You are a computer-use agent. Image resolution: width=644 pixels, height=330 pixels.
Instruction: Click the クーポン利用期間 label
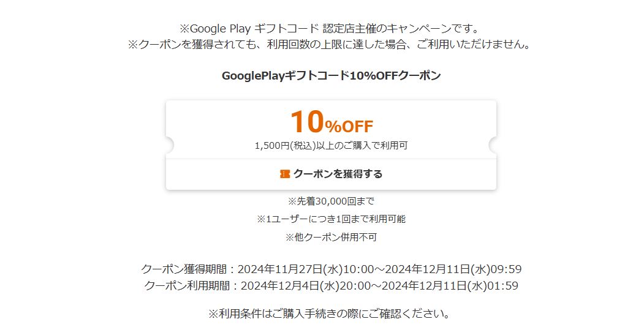[x=189, y=285]
